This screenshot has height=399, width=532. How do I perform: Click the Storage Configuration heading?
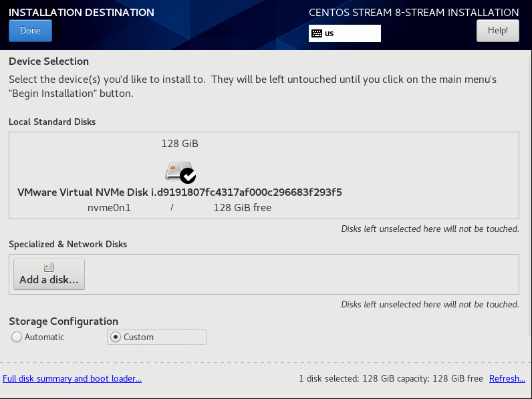click(63, 321)
